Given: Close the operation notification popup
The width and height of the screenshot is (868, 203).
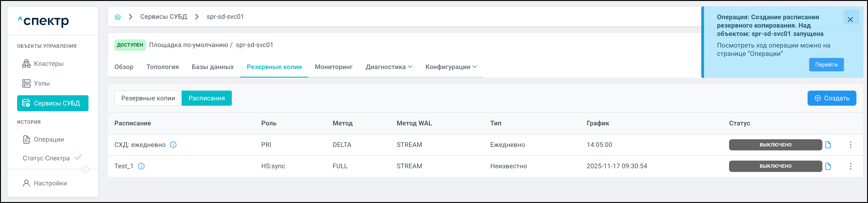Looking at the screenshot, I should coord(850,19).
